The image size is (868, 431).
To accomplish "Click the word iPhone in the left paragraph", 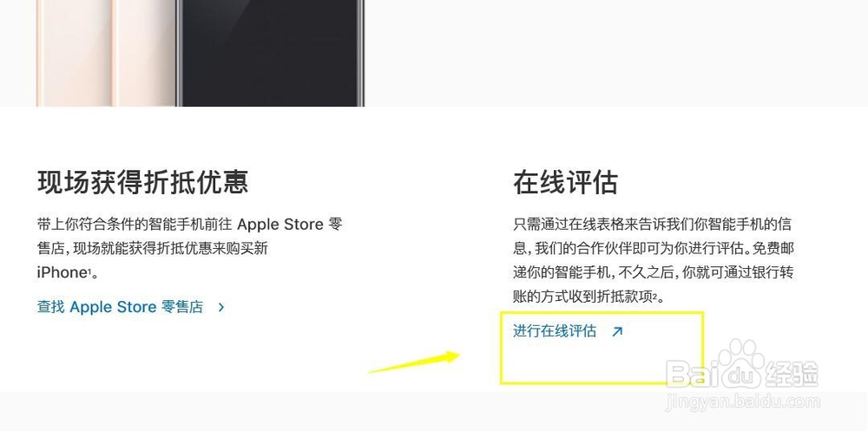I will point(61,273).
